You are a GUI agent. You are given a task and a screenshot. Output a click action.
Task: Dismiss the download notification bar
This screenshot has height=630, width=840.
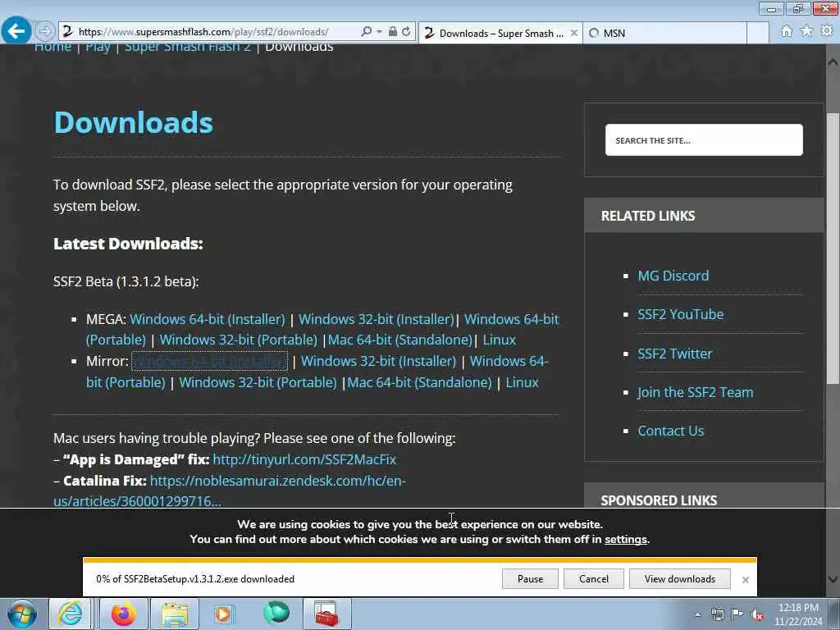coord(745,580)
